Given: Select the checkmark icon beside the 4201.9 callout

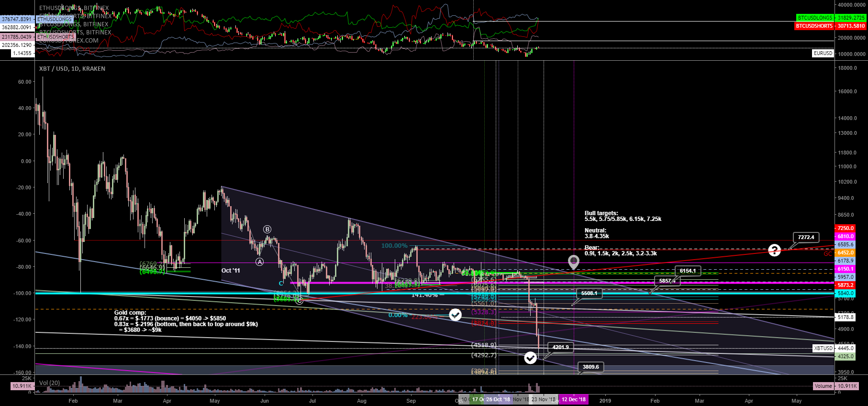Looking at the screenshot, I should (x=530, y=358).
